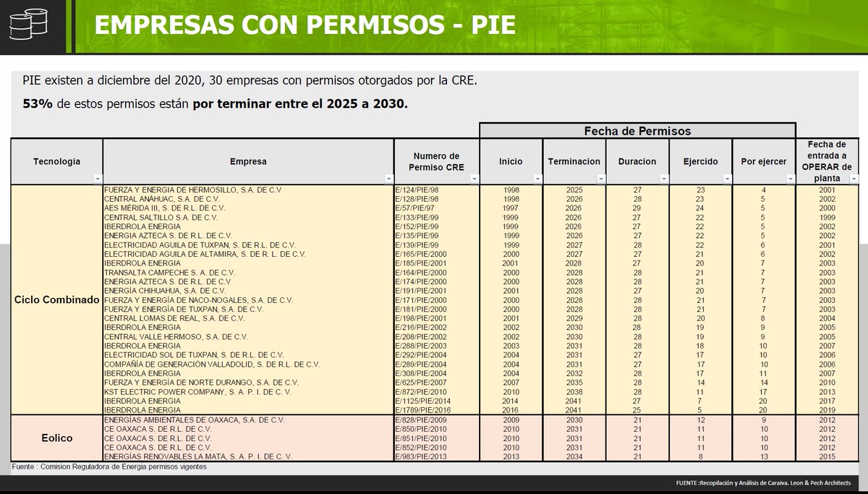Open the Tecnologia column filter dropdown
The width and height of the screenshot is (868, 494).
tap(98, 178)
